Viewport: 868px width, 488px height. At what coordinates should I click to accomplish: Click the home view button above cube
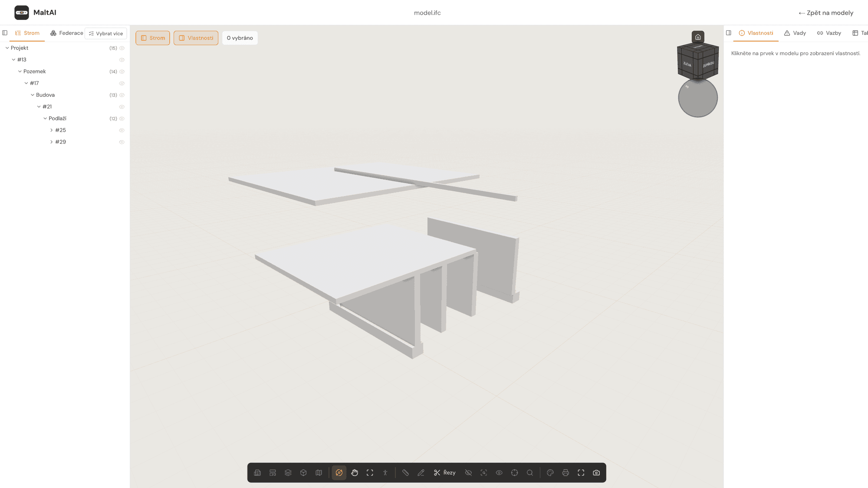698,37
